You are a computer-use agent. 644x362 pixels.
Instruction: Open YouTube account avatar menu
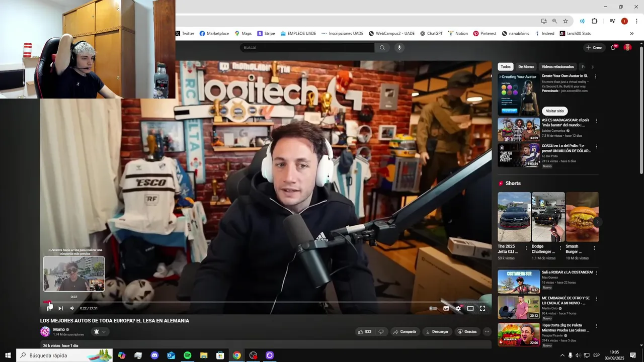coord(627,48)
